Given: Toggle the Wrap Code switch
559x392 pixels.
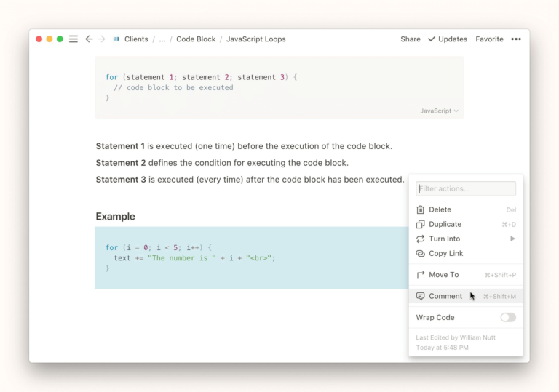Looking at the screenshot, I should (x=507, y=317).
